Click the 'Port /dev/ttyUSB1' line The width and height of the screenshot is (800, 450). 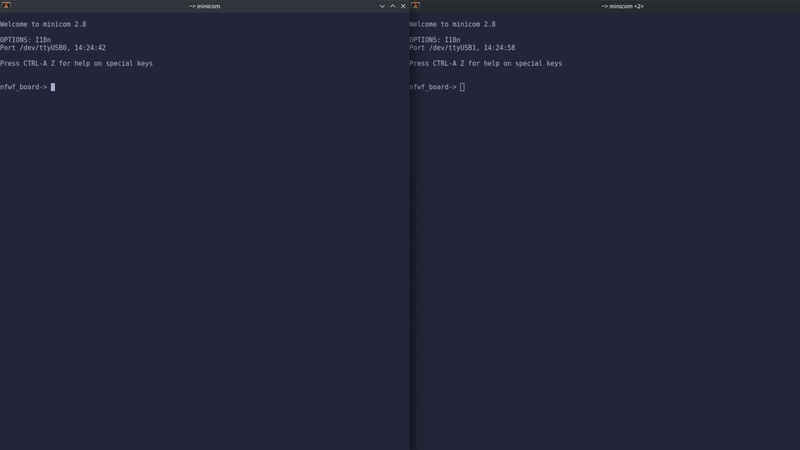pos(443,48)
